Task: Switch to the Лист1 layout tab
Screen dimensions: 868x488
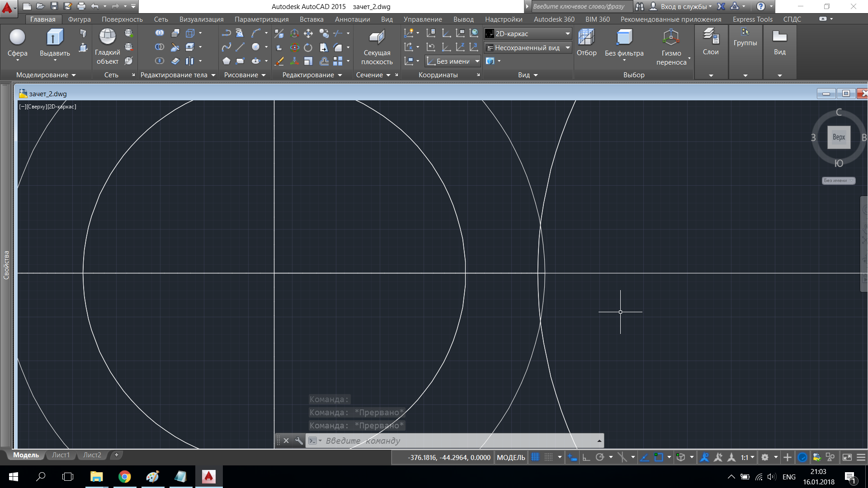Action: [x=61, y=455]
